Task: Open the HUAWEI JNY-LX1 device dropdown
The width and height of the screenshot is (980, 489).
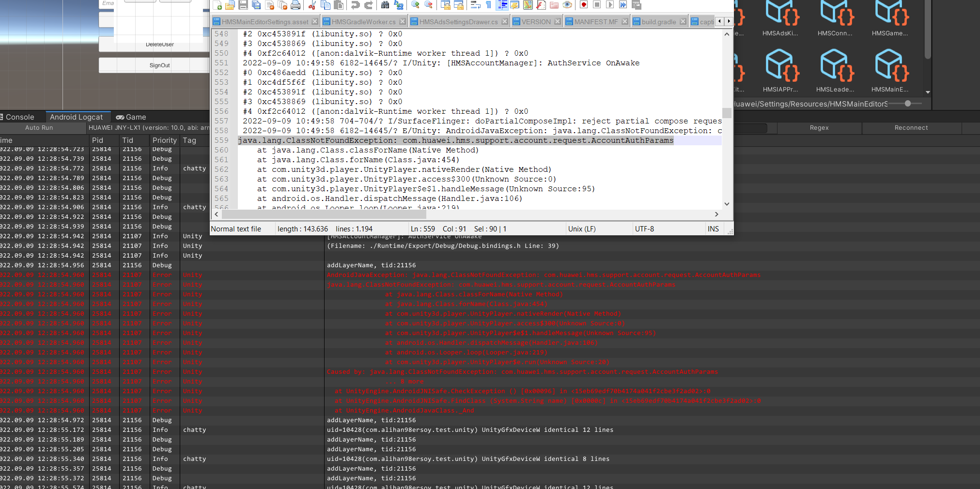Action: pos(145,128)
